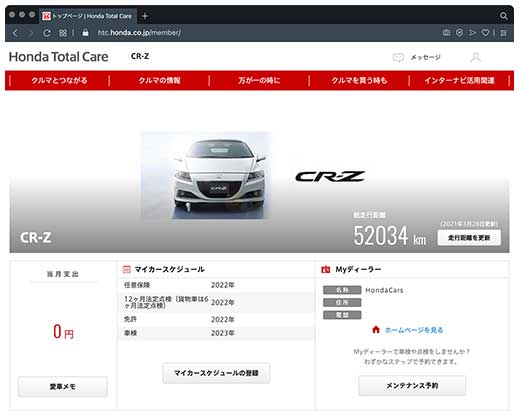Bookmark page with heart icon
Viewport: 519px width, 420px height.
point(485,32)
